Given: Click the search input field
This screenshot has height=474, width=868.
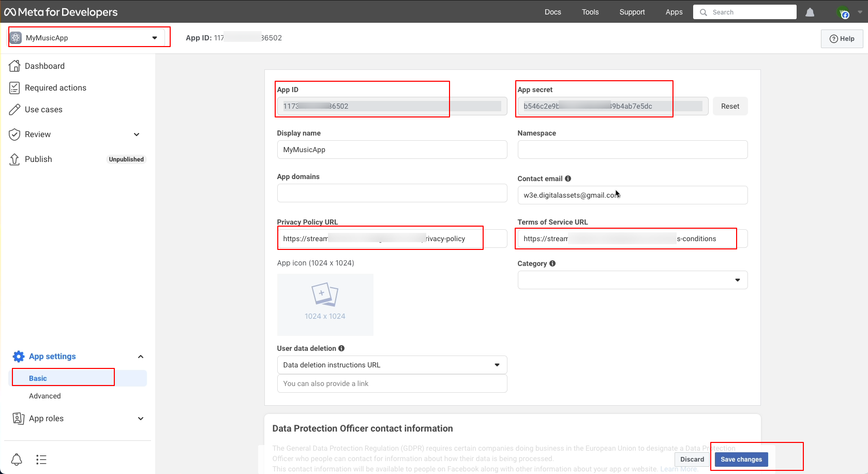Looking at the screenshot, I should coord(745,12).
